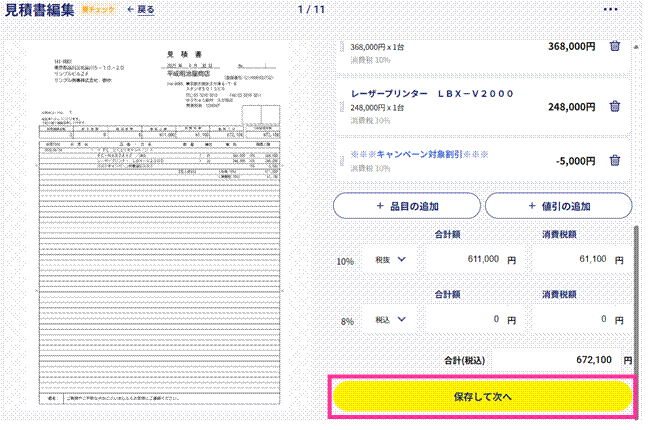648x430 pixels.
Task: Delete the キャンペーン対象割引 discount row
Action: pos(615,160)
